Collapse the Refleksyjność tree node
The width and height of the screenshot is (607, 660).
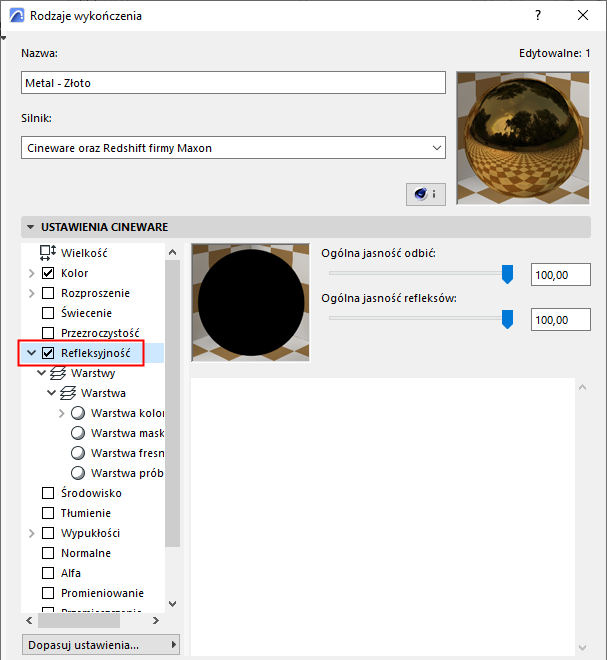click(32, 353)
